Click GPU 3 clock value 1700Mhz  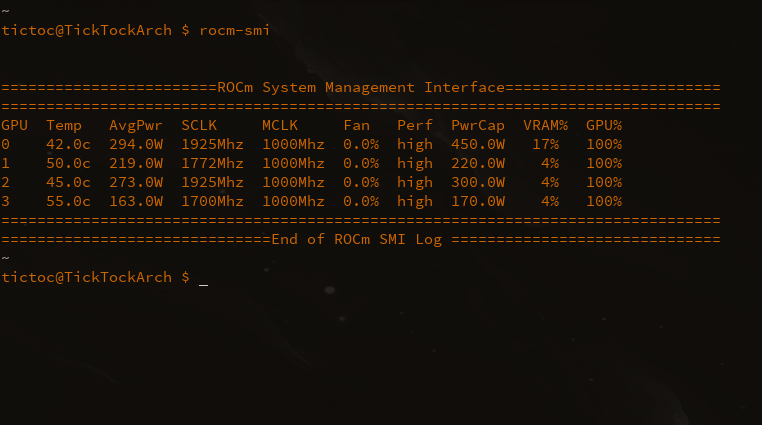click(x=212, y=201)
